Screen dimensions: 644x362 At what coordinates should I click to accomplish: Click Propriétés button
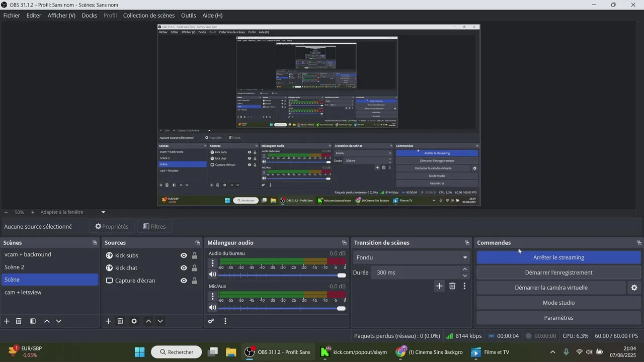[112, 227]
